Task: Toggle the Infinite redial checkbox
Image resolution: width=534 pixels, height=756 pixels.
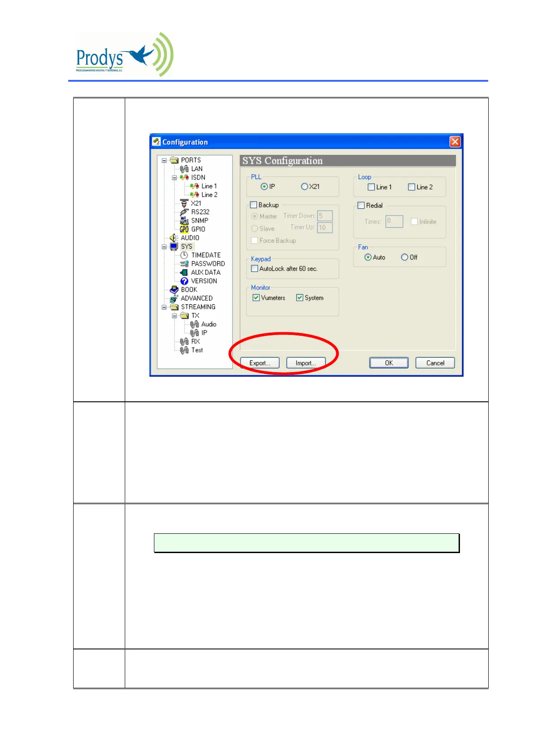Action: pos(414,222)
